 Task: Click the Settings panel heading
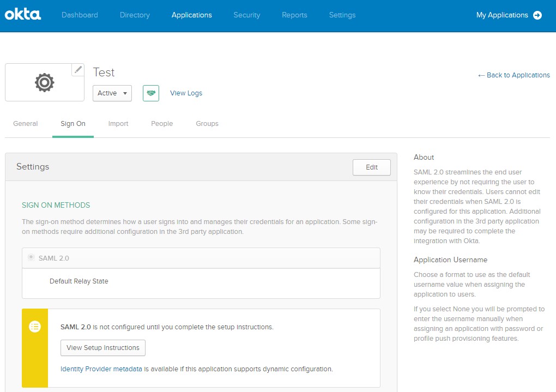[33, 167]
